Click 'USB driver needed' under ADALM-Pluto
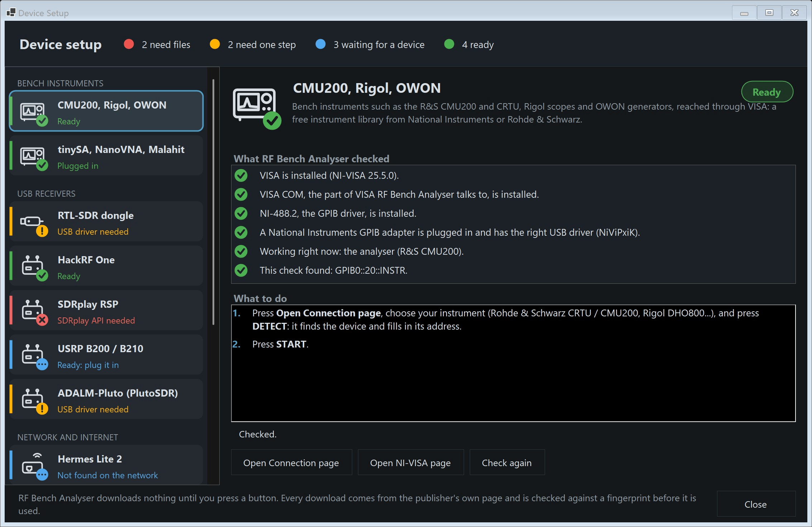The height and width of the screenshot is (527, 812). tap(93, 409)
